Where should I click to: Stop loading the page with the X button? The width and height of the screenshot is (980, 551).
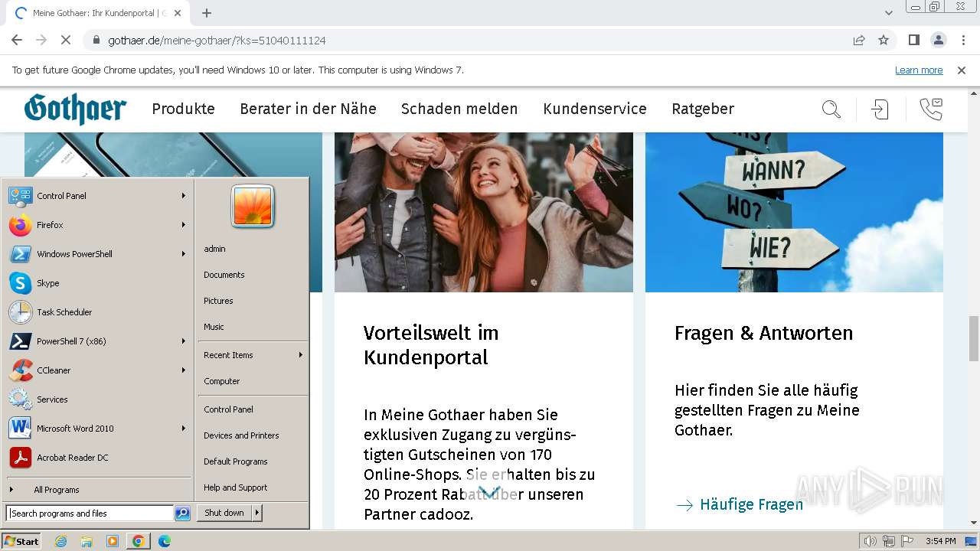coord(66,40)
